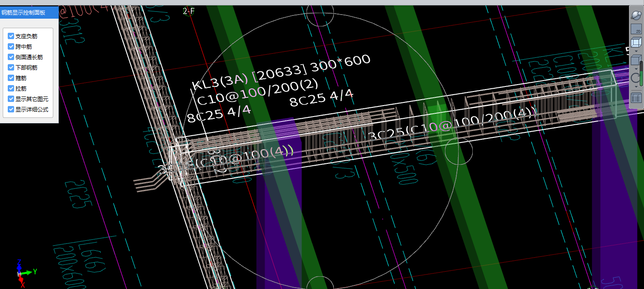
Task: Toggle 显示其它图元 checkbox
Action: tap(11, 99)
